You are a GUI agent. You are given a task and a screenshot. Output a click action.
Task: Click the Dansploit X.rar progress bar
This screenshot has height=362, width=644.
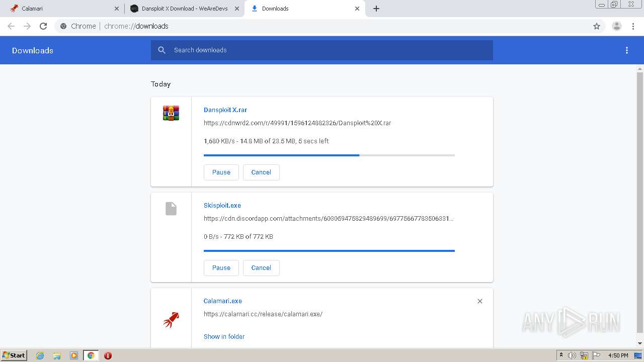pyautogui.click(x=329, y=155)
